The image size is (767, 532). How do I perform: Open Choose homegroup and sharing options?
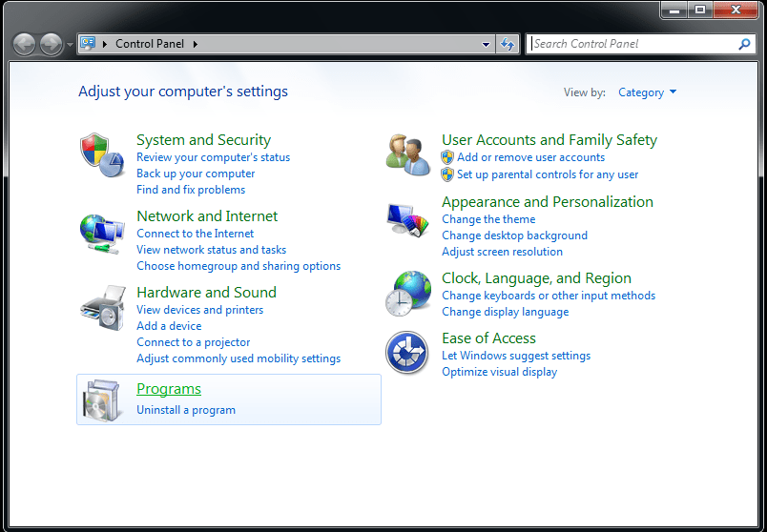pos(238,266)
